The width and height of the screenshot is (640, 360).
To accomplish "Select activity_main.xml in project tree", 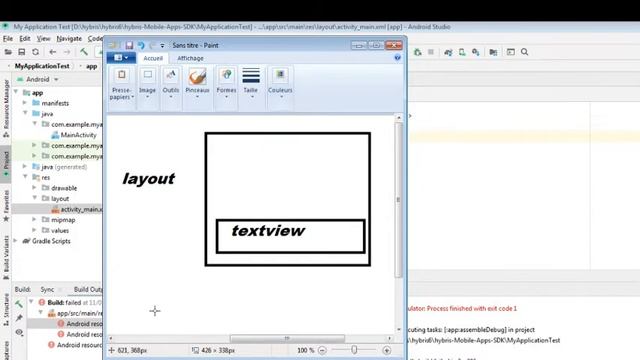I will [77, 209].
